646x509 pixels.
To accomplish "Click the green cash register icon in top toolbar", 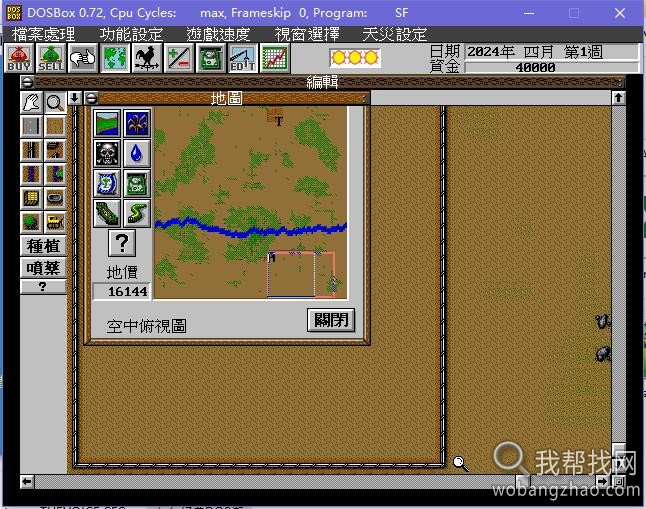I will [x=211, y=58].
